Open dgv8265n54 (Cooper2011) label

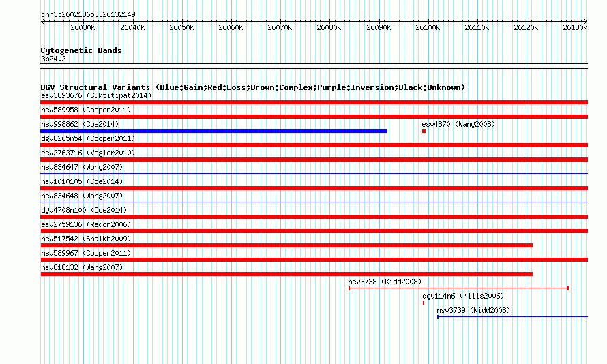[x=88, y=138]
